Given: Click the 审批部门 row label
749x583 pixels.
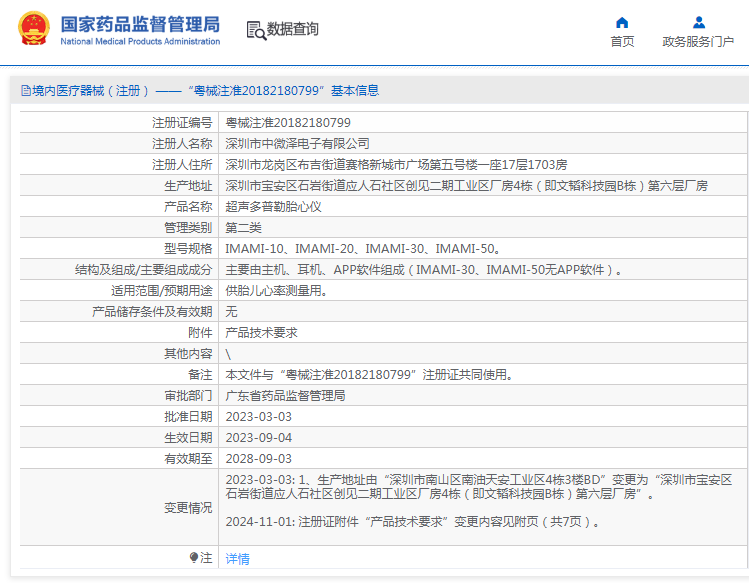Looking at the screenshot, I should (x=188, y=396).
